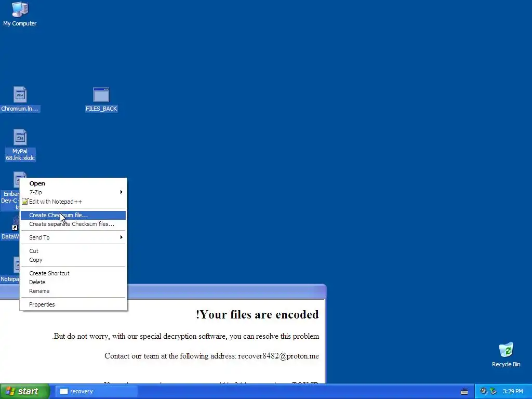Image resolution: width=532 pixels, height=399 pixels.
Task: Click the second system tray shield icon
Action: click(x=494, y=391)
